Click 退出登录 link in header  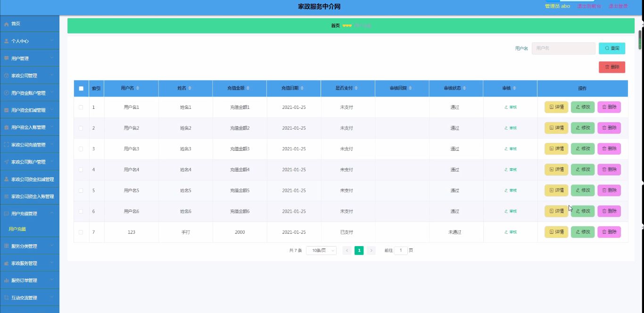pos(618,6)
